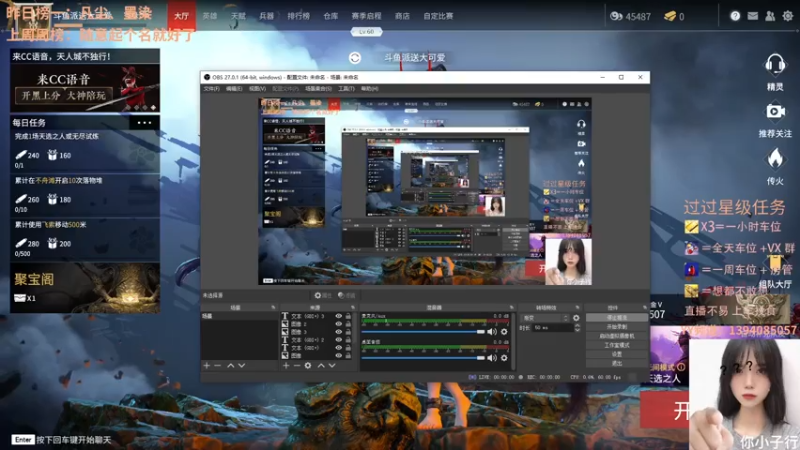Move the source up with the 来源 up arrow
Image resolution: width=800 pixels, height=450 pixels.
click(321, 365)
